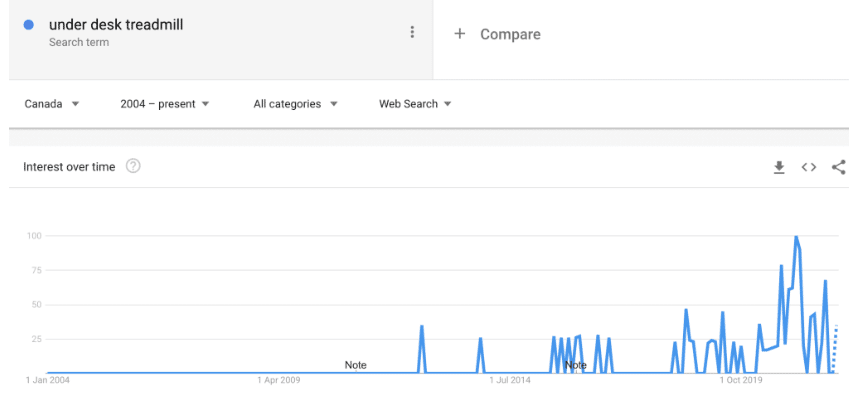Open the embed code icon
Screen dimensions: 849x400
tap(808, 167)
